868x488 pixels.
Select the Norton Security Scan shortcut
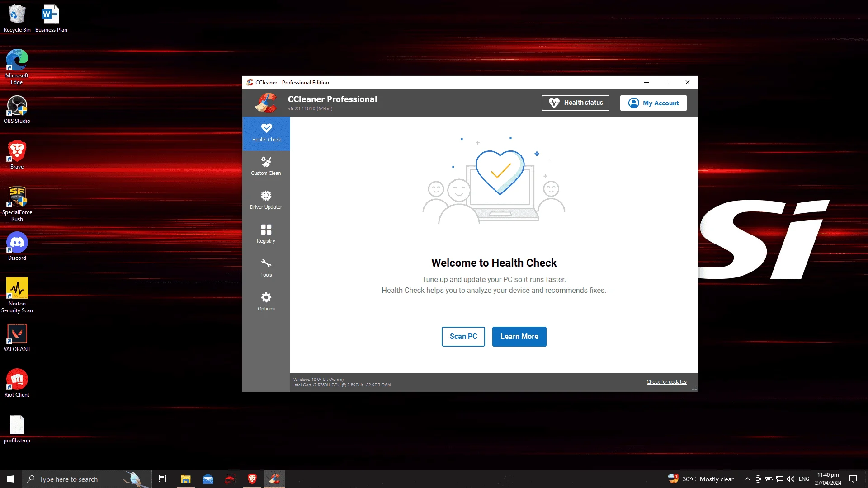tap(17, 296)
